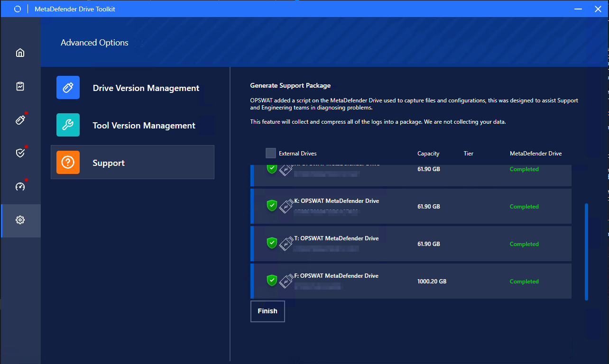Click the MetaDefender logo in title bar

pyautogui.click(x=18, y=9)
